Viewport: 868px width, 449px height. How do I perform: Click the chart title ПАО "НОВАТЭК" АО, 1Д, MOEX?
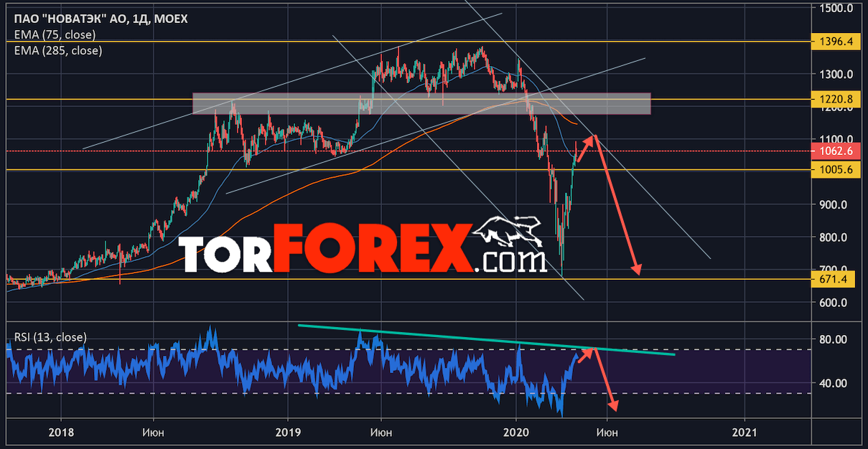[x=101, y=19]
